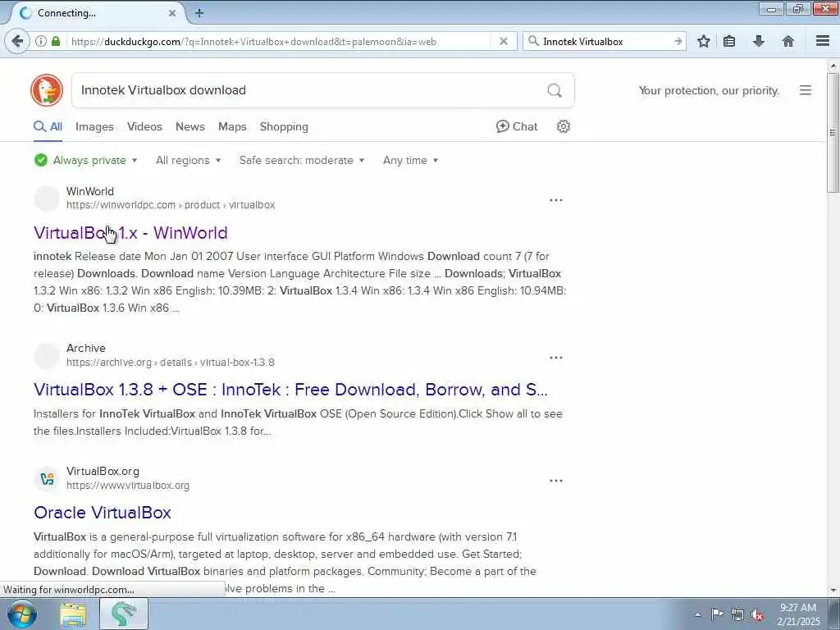The image size is (840, 630).
Task: Click the muted volume tray icon
Action: point(757,615)
